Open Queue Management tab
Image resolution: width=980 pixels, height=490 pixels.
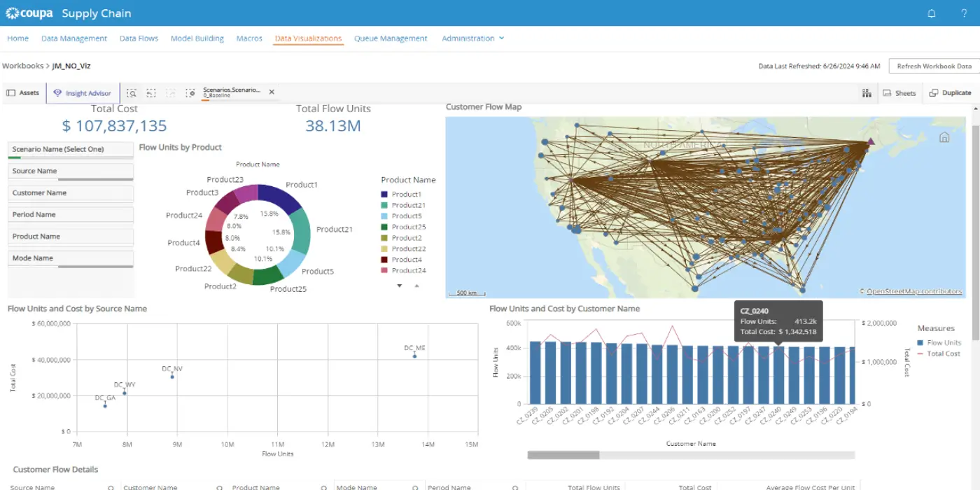pyautogui.click(x=391, y=38)
